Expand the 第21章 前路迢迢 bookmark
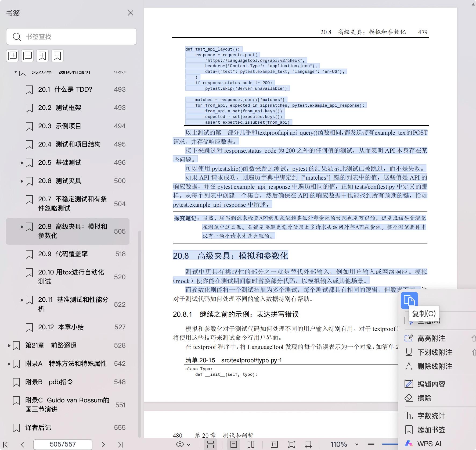This screenshot has width=476, height=450. pos(9,346)
